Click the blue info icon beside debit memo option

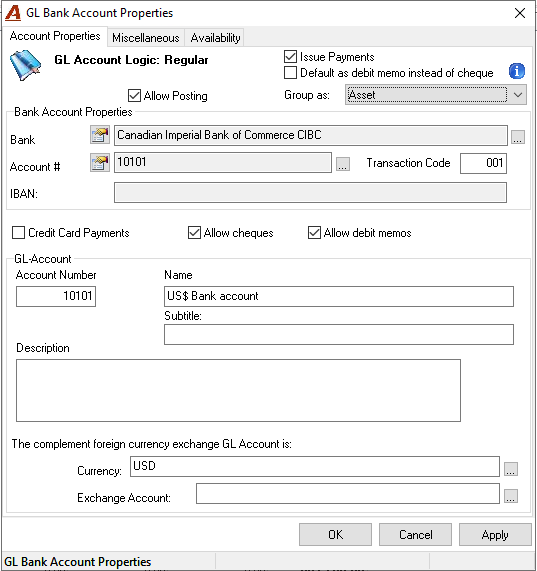click(x=517, y=71)
